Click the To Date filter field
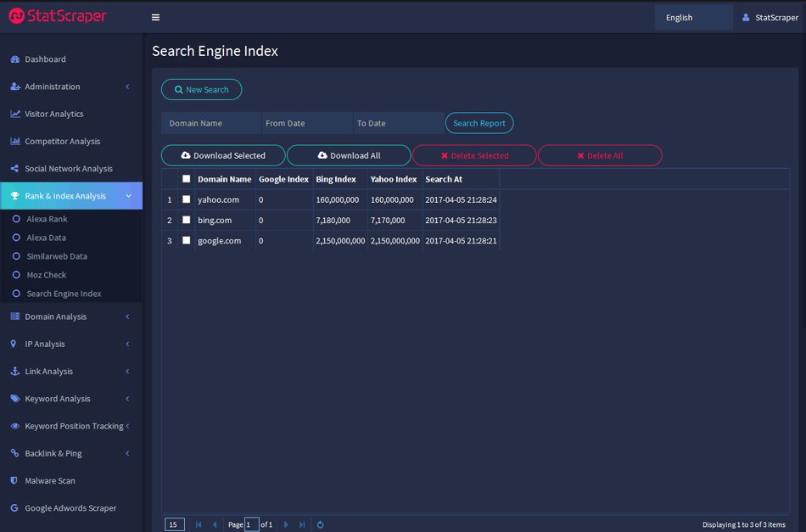Screen dimensions: 806x532 [399, 123]
